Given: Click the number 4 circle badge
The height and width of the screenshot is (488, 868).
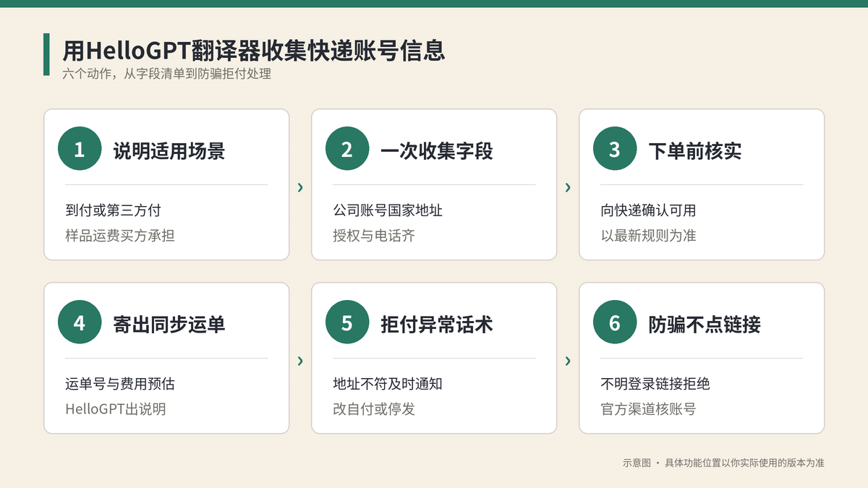Looking at the screenshot, I should pyautogui.click(x=80, y=323).
